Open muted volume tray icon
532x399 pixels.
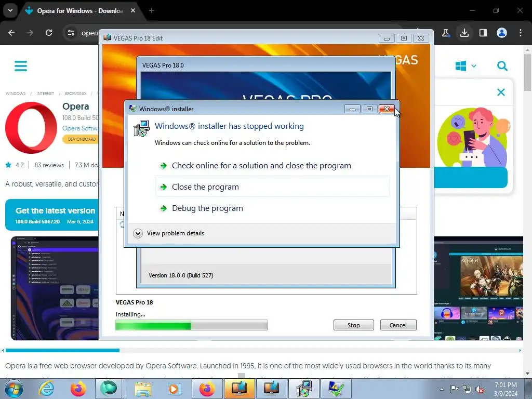(x=480, y=389)
